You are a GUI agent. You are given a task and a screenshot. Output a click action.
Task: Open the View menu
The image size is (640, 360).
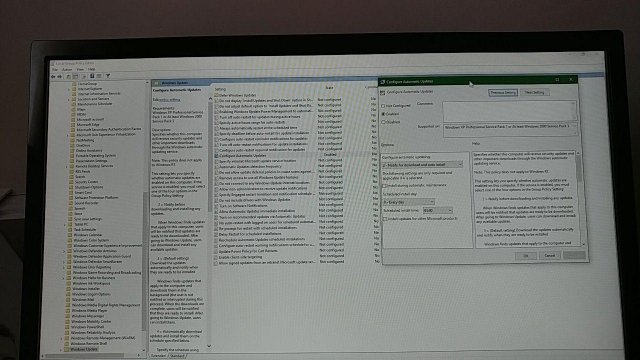(80, 70)
